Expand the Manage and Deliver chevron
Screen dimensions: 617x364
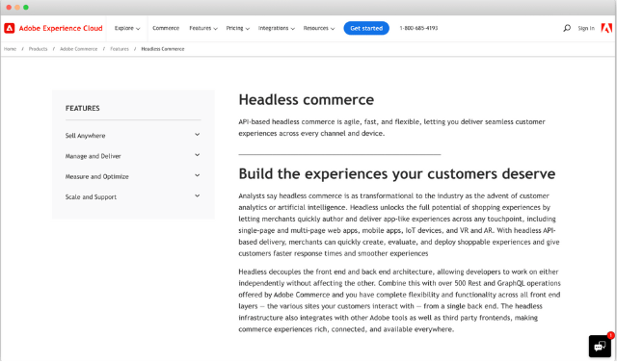click(197, 155)
